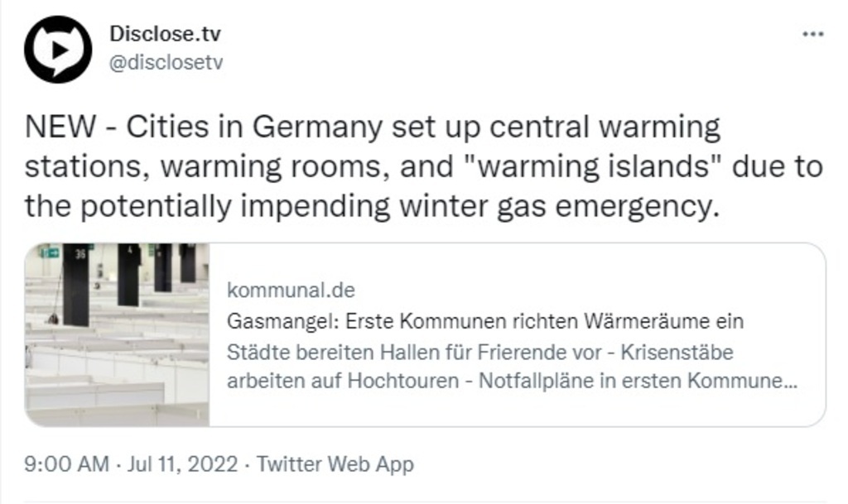Open the link card's hall photo thumbnail
Viewport: 848px width, 504px height.
(x=117, y=334)
